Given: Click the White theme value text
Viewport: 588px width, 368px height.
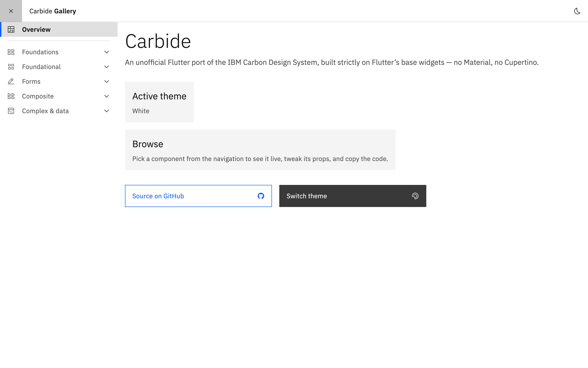Looking at the screenshot, I should (x=141, y=111).
